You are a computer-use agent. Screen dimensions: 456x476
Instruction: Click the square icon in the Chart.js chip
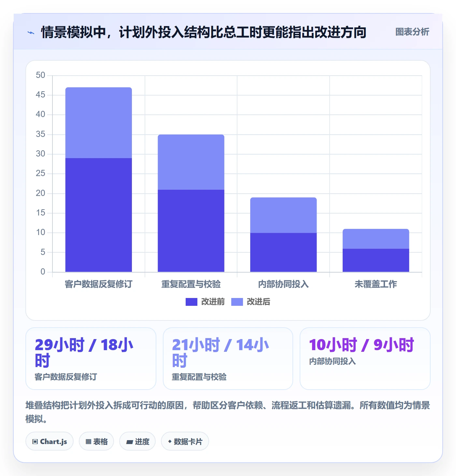(35, 442)
